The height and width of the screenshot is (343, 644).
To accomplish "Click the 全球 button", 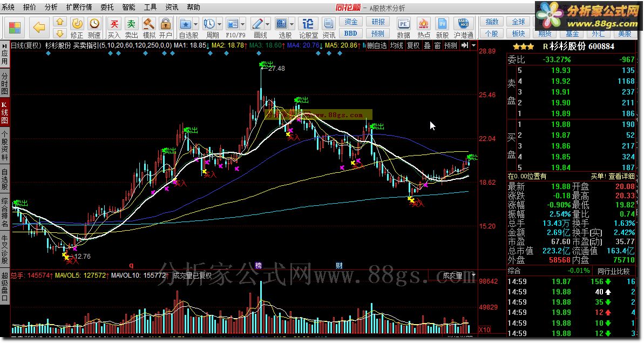I will coord(518,22).
